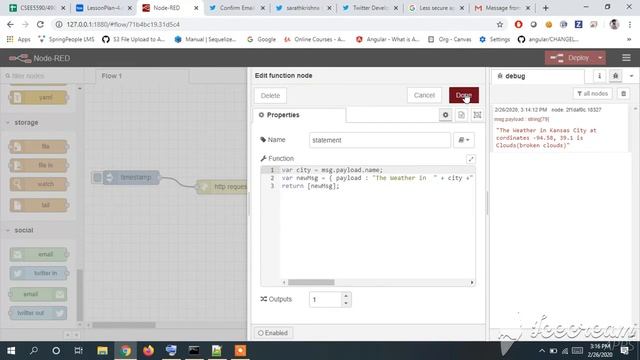Open a new browser tab
This screenshot has width=640, height=360.
pyautogui.click(x=545, y=8)
